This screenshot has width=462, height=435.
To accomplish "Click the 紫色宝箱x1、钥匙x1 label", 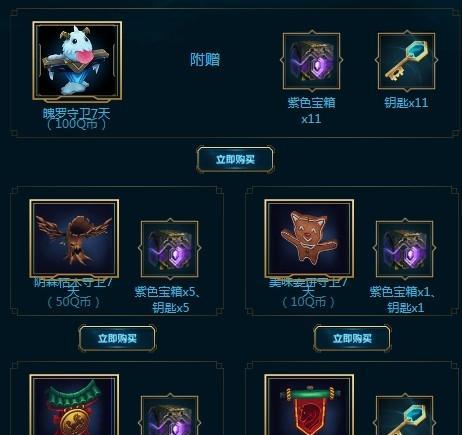I will (x=403, y=299).
